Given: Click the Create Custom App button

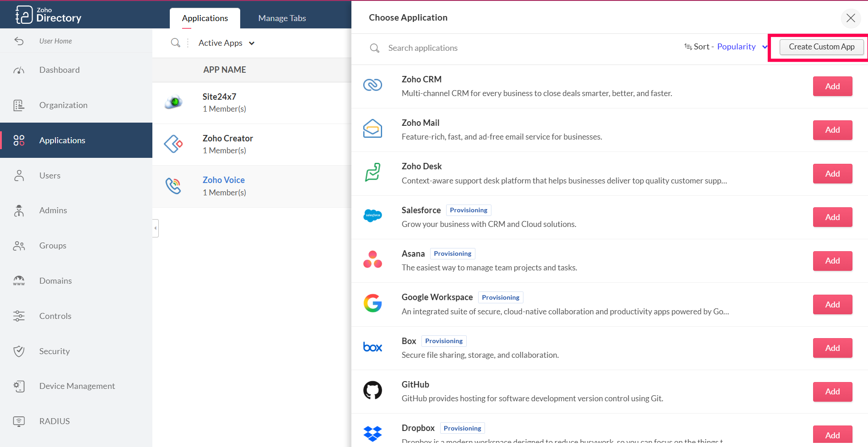Looking at the screenshot, I should 821,47.
